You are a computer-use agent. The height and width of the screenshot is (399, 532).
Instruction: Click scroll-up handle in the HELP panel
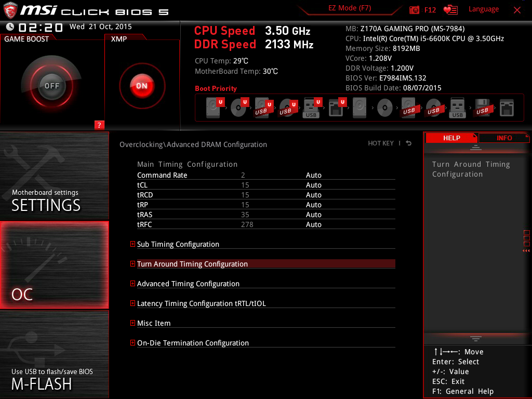[x=475, y=148]
